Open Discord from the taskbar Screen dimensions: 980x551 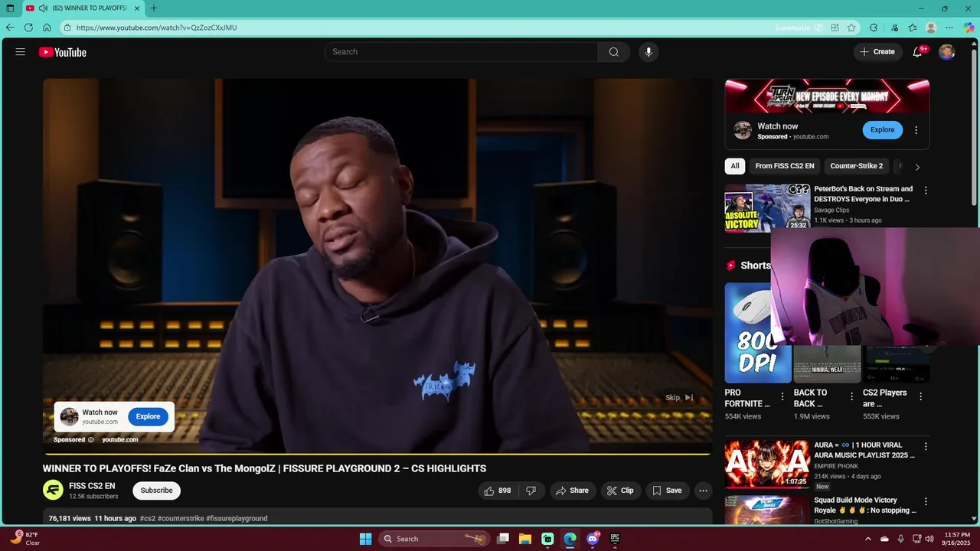coord(593,539)
